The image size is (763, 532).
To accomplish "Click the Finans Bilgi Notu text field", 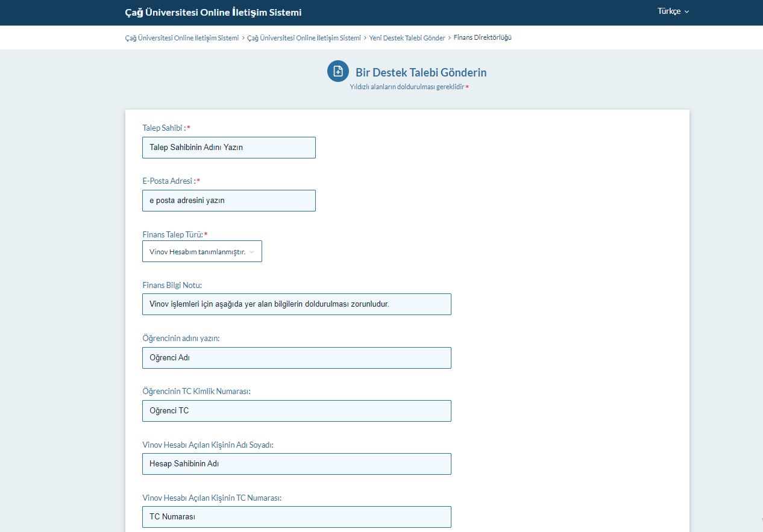I will coord(297,304).
